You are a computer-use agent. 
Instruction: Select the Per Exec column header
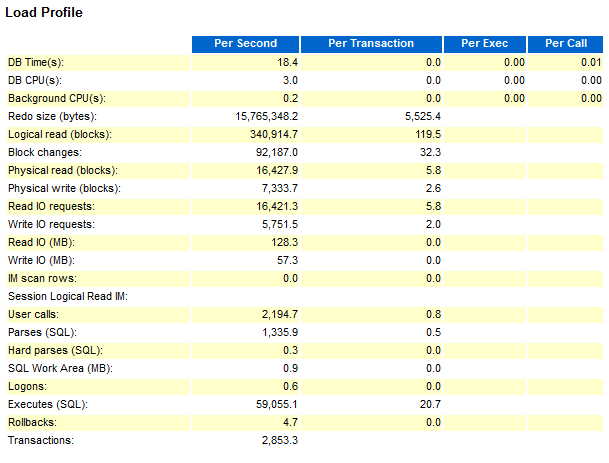tap(485, 44)
